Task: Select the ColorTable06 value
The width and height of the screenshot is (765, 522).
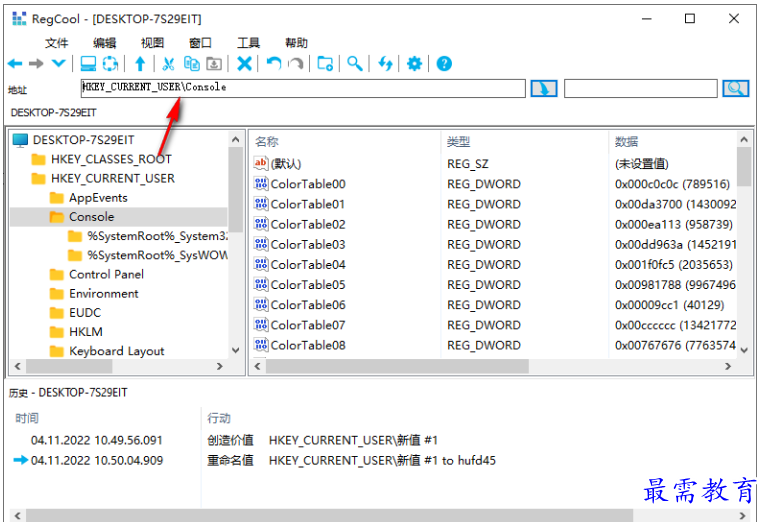Action: pos(308,305)
